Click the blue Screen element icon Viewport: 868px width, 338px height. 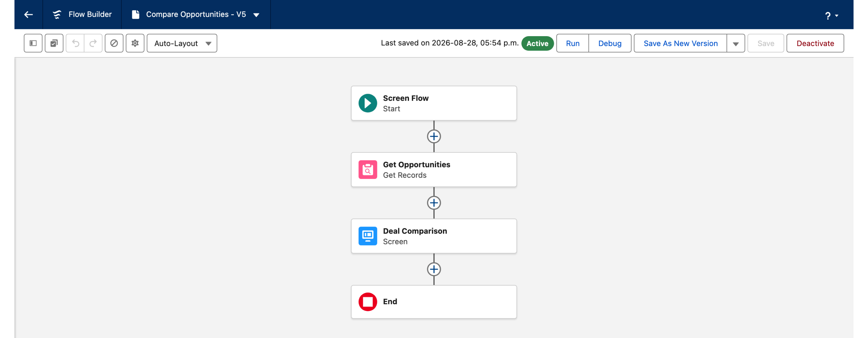pos(368,236)
